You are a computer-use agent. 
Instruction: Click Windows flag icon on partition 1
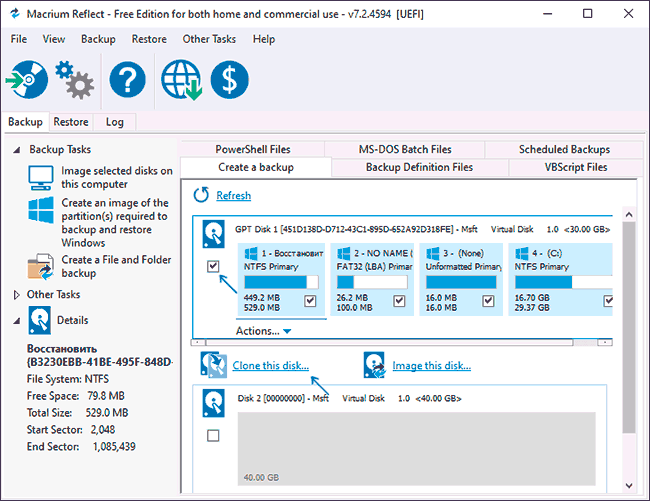pos(251,254)
